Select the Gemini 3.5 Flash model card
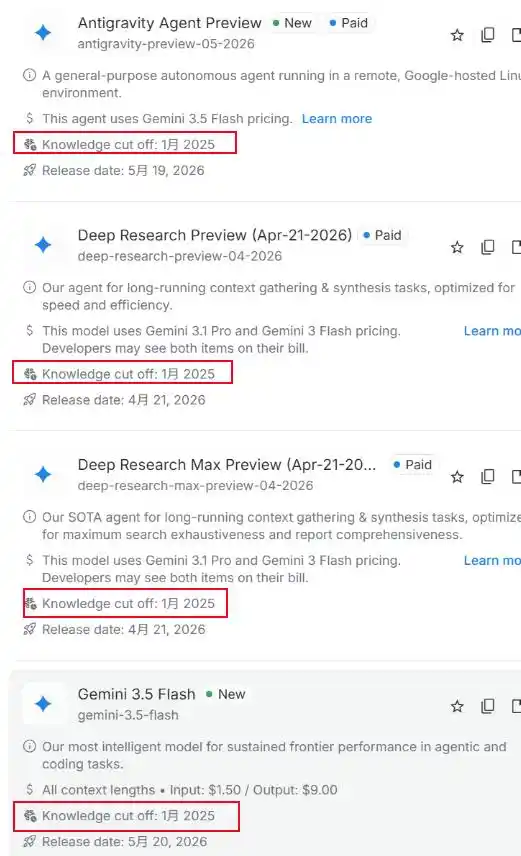Image resolution: width=521 pixels, height=856 pixels. click(265, 763)
